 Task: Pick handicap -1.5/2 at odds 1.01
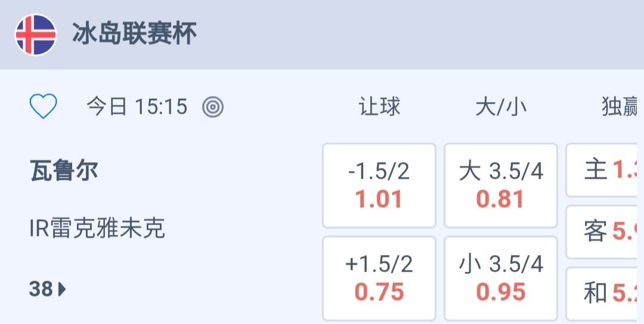pos(379,186)
